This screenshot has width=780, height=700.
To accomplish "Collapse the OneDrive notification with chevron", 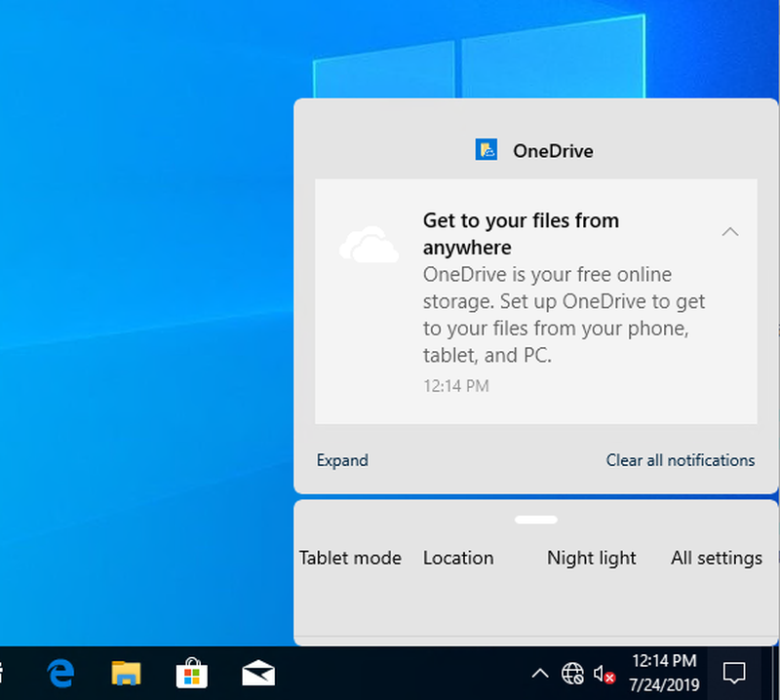I will click(x=729, y=231).
